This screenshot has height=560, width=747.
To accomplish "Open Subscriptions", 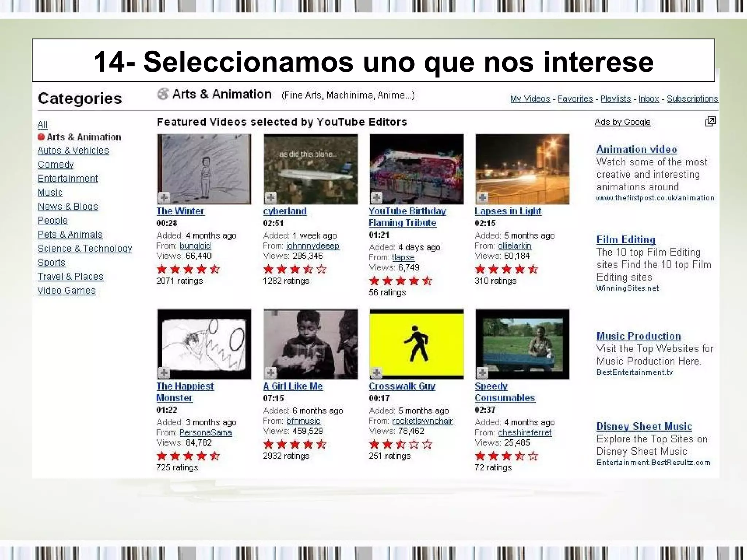I will pos(692,99).
